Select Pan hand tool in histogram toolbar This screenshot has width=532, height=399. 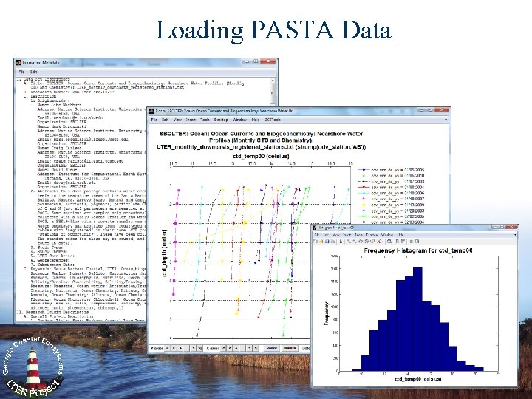pyautogui.click(x=361, y=242)
